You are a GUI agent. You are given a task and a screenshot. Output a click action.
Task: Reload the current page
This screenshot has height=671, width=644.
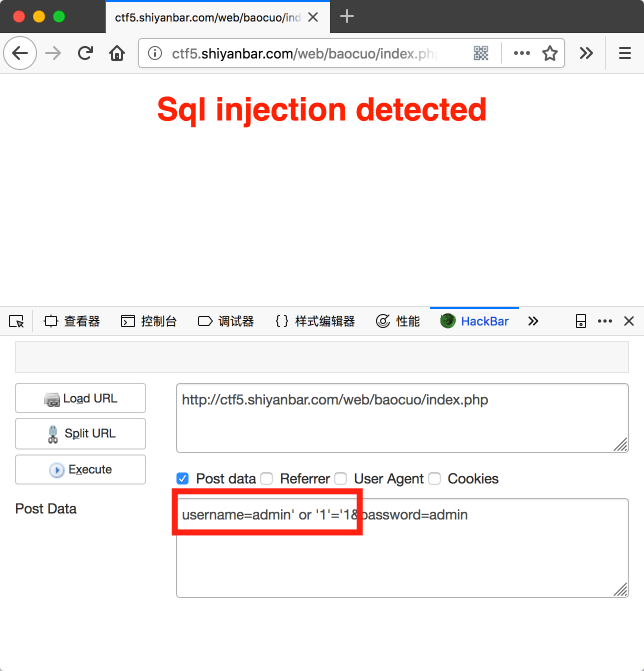pyautogui.click(x=85, y=53)
